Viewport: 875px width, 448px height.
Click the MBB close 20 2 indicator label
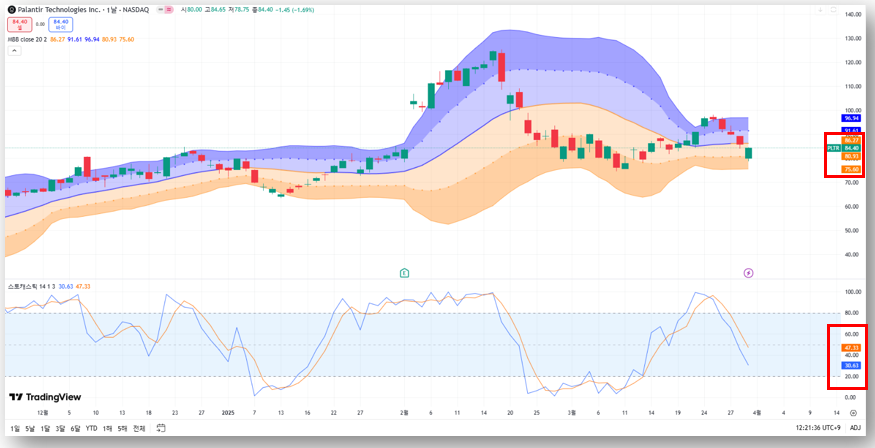(x=27, y=40)
